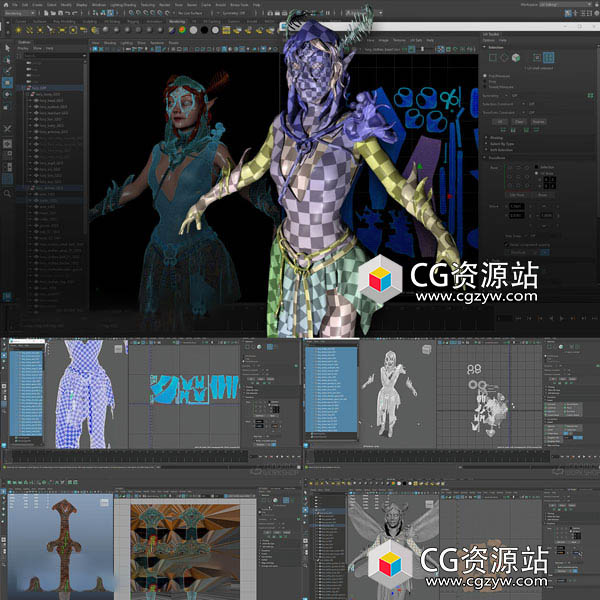This screenshot has height=600, width=600.
Task: Open the Workspace dropdown at top right
Action: (x=566, y=5)
